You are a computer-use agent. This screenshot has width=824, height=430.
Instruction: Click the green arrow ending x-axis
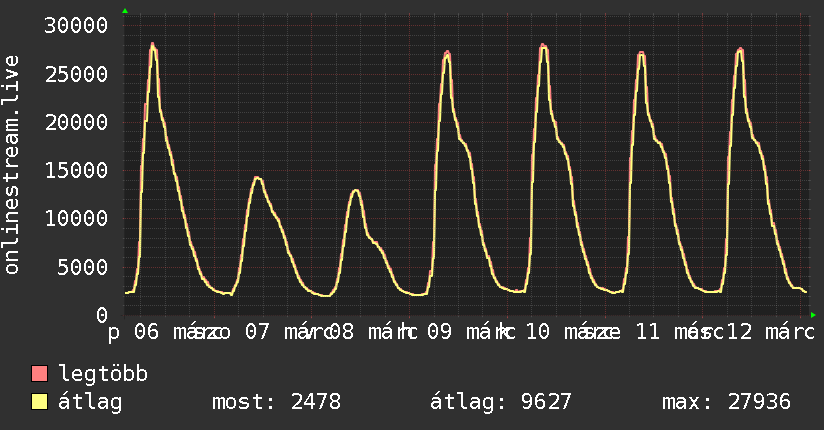813,315
